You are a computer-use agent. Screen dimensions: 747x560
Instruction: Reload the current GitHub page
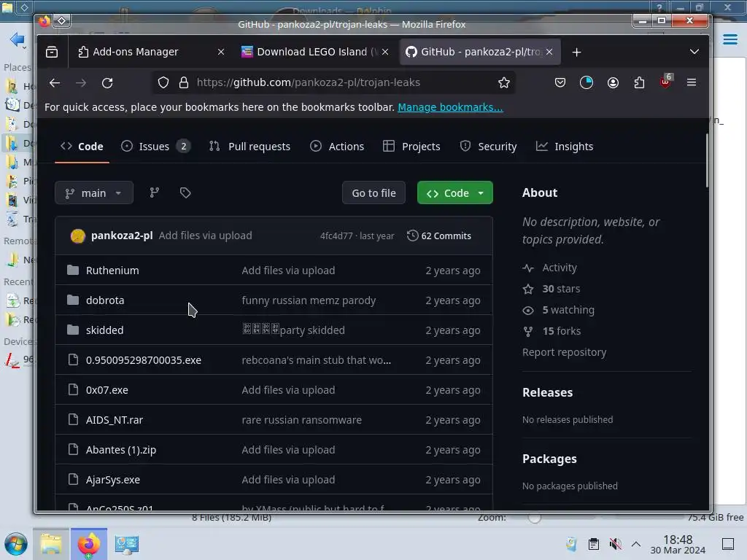(107, 83)
